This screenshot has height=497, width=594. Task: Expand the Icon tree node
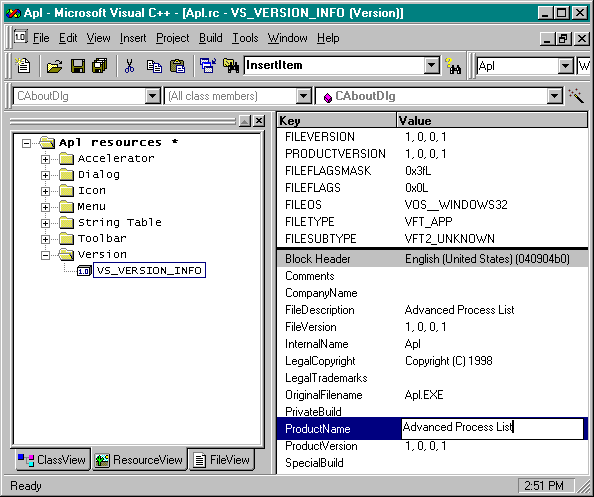pos(45,191)
